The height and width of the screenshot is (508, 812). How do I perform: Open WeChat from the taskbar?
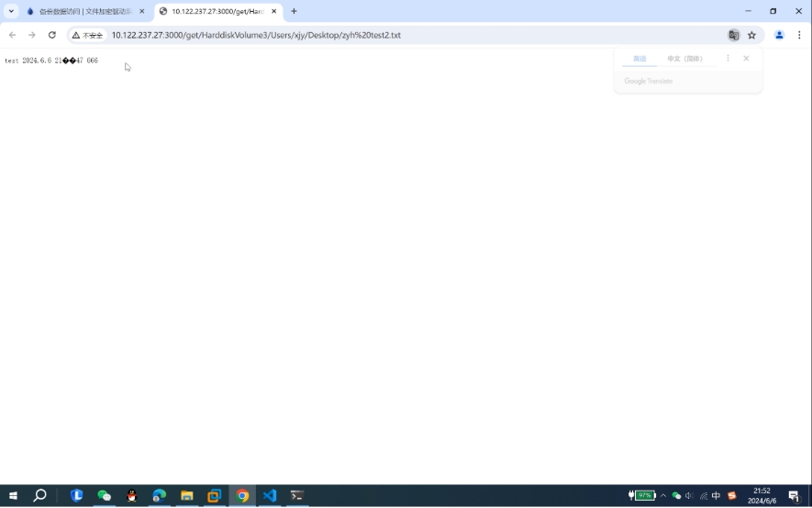pos(105,495)
